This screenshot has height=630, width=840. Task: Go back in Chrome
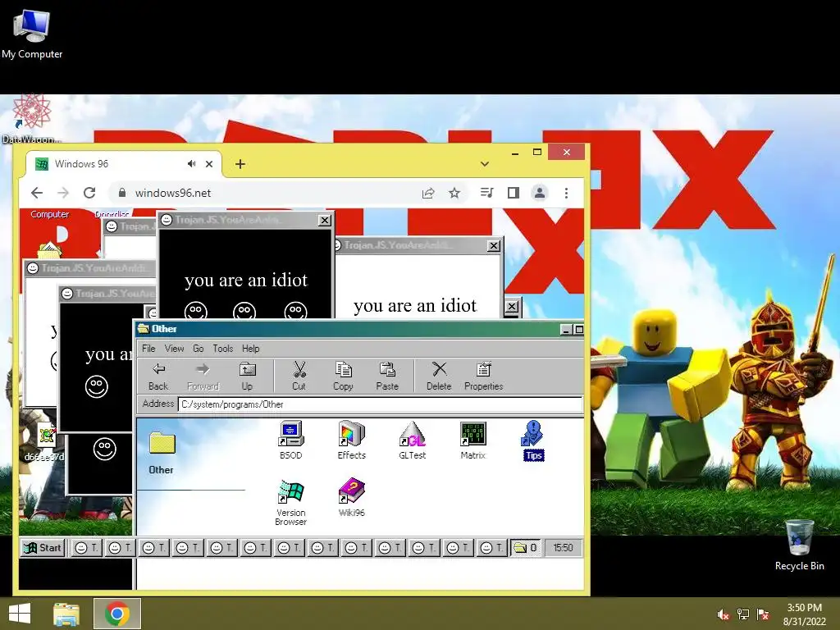[x=36, y=193]
